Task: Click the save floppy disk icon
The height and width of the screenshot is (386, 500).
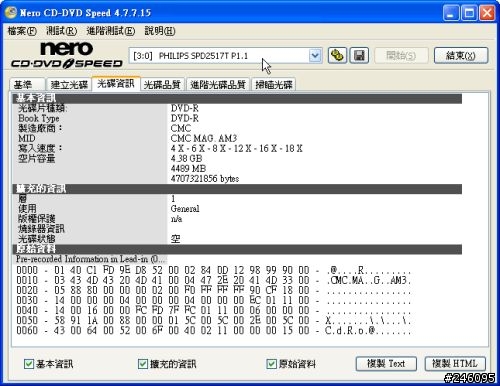Action: click(x=359, y=55)
